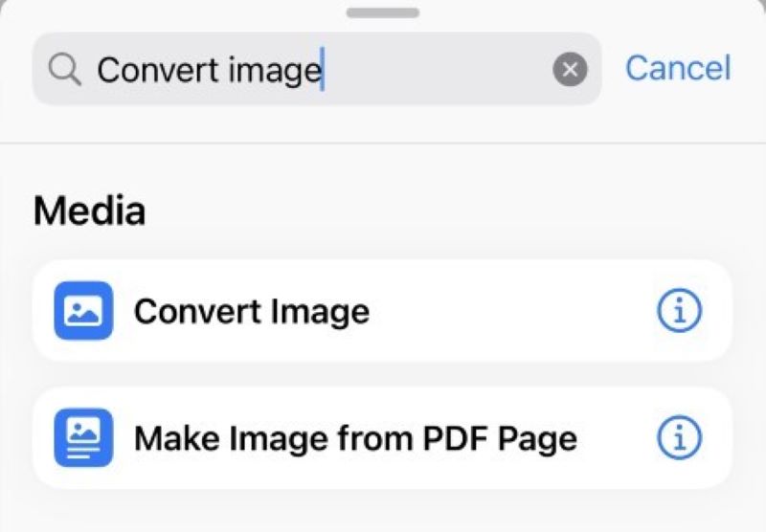Open info for Convert Image action
Image resolution: width=766 pixels, height=532 pixels.
[x=679, y=310]
